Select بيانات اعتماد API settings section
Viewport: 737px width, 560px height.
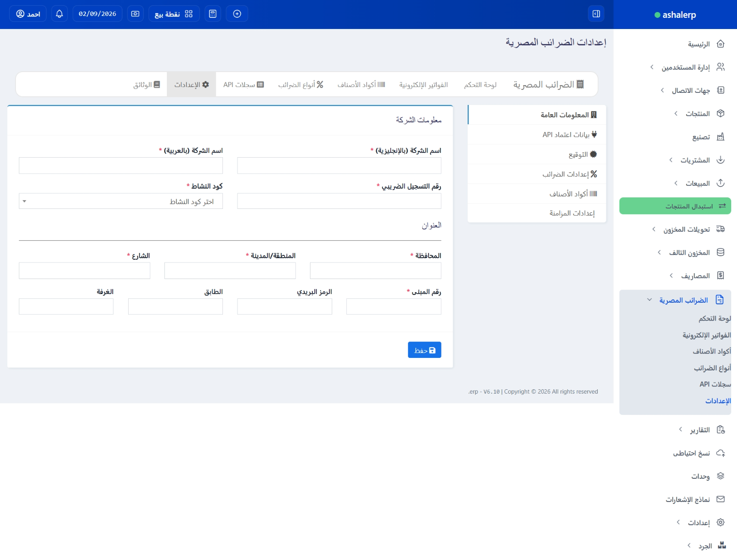click(x=569, y=134)
